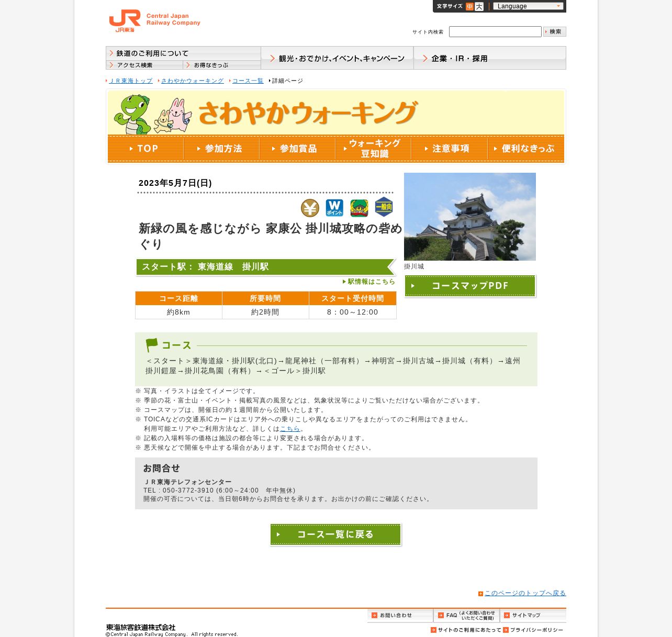The height and width of the screenshot is (637, 672).
Task: Open the 参加賞品 tab
Action: pos(297,149)
